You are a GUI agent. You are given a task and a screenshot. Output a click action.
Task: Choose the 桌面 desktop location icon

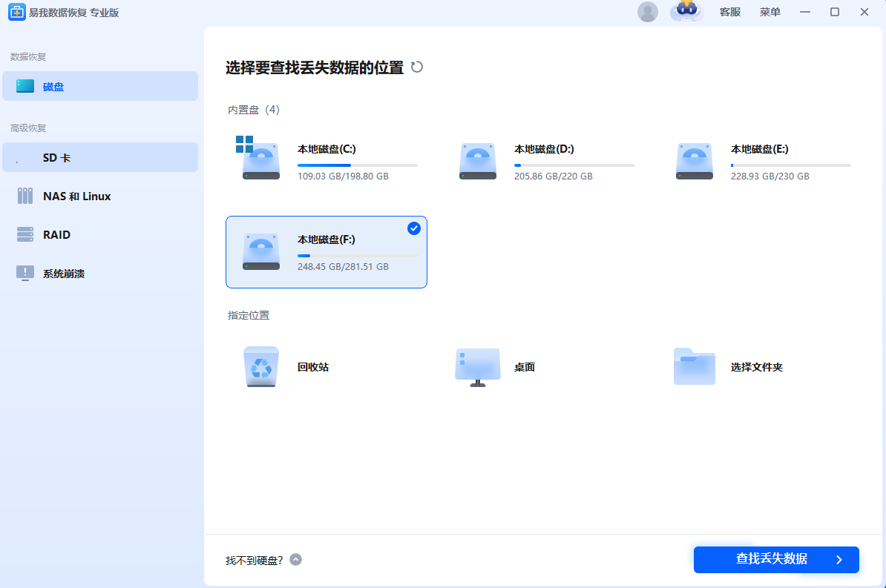point(477,367)
